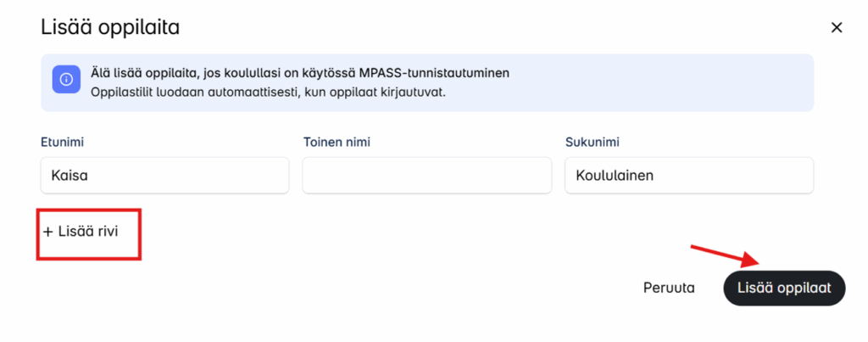The width and height of the screenshot is (868, 342).
Task: Focus the Etunimi input field
Action: point(164,176)
